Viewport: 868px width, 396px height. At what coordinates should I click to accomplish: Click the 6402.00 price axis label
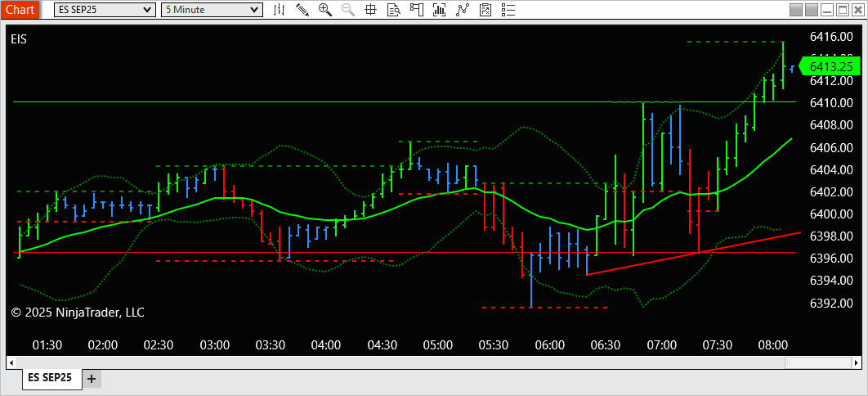[x=831, y=191]
